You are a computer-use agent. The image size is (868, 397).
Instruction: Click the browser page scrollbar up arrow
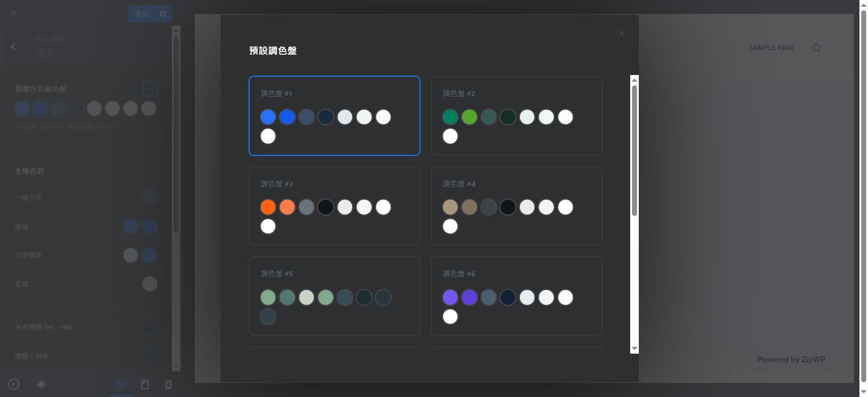[863, 4]
